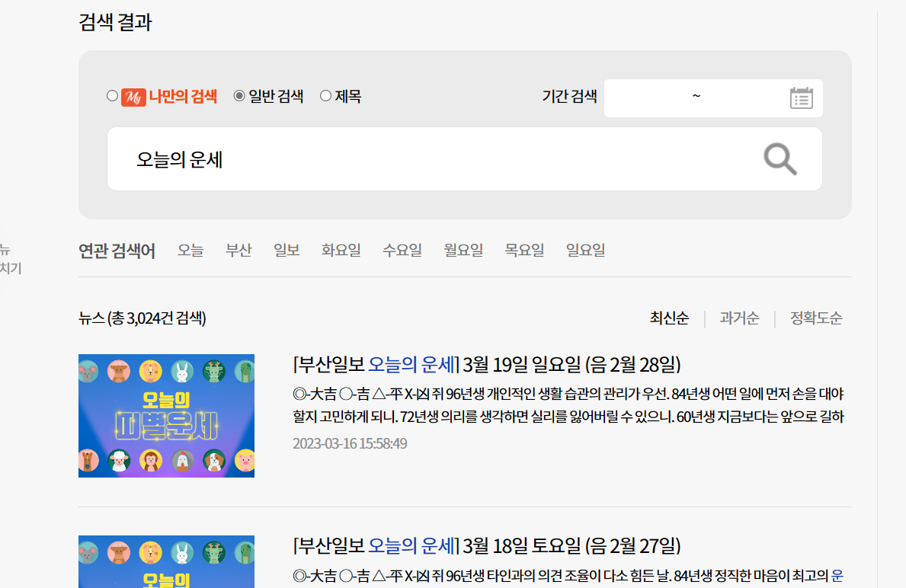
Task: Click the 뉴스 (총 3,024건 검색) result count
Action: click(142, 318)
